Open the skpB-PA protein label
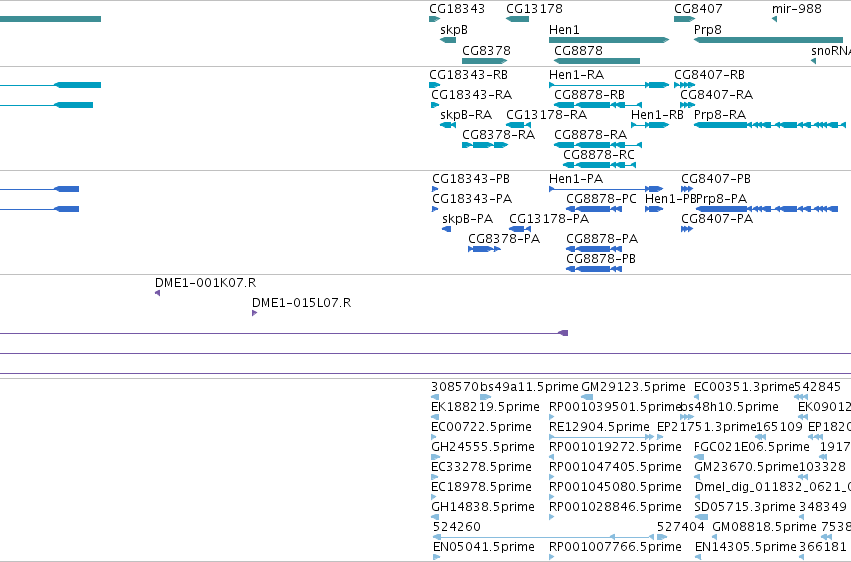The width and height of the screenshot is (851, 562). [468, 219]
